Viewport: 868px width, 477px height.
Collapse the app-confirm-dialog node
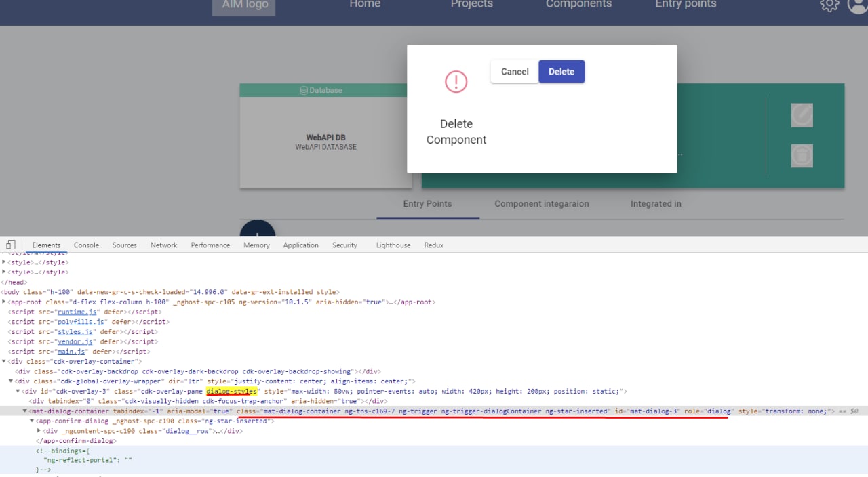32,421
